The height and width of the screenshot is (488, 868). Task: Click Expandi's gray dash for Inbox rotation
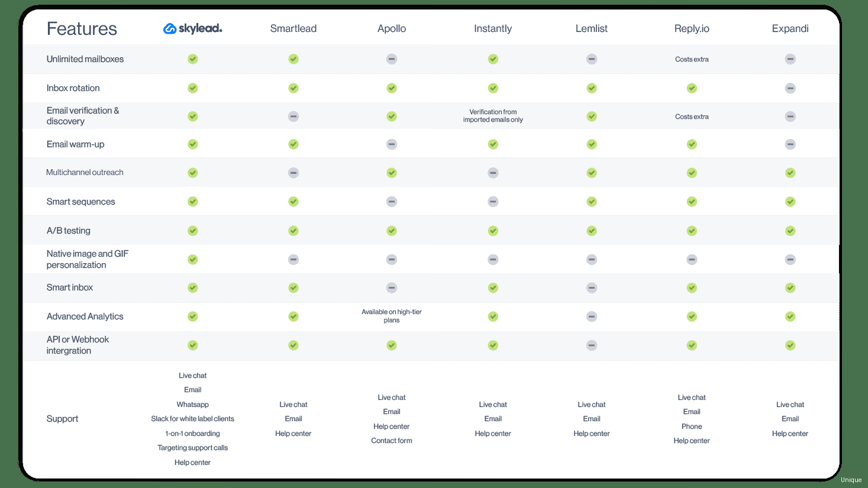click(790, 88)
